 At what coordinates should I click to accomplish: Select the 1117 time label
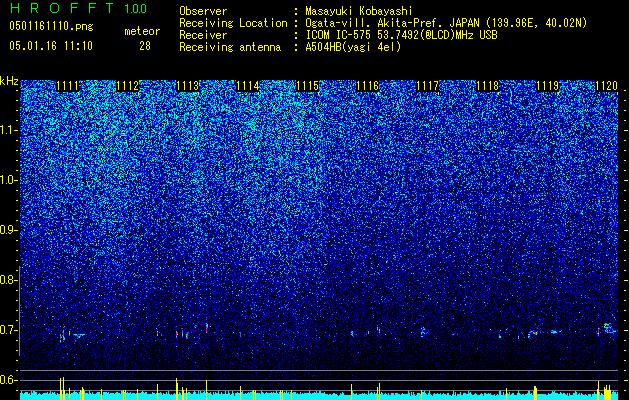428,86
